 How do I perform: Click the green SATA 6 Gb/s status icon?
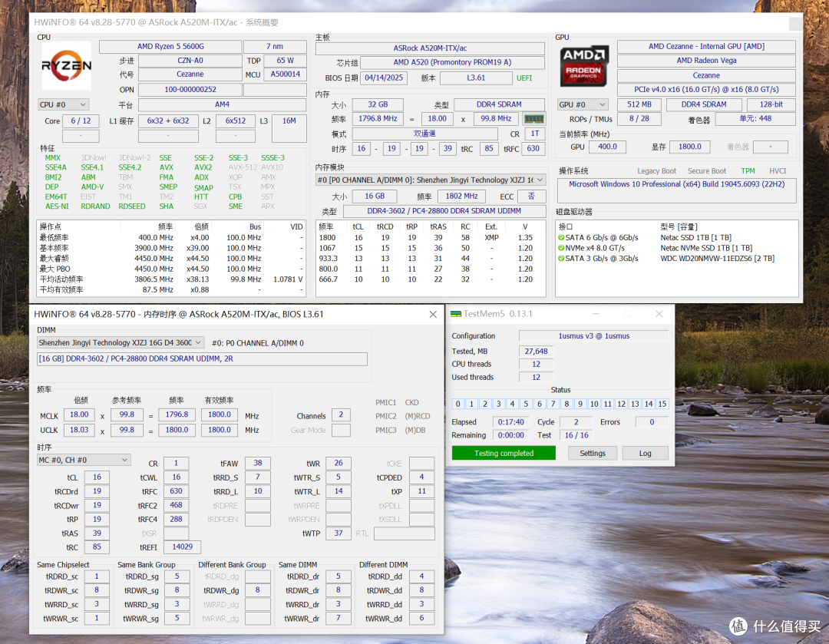[561, 238]
